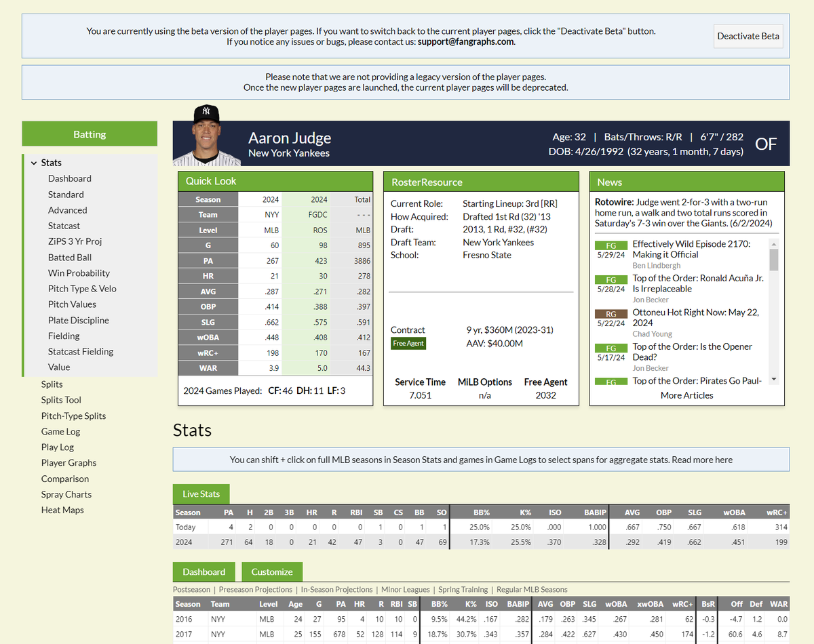Jump to Batted Ball stats

click(x=70, y=257)
